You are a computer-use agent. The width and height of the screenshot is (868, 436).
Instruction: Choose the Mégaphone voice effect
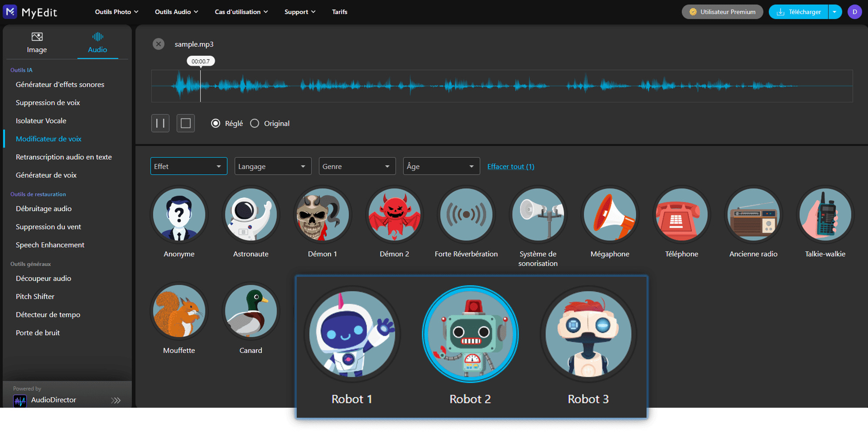609,215
